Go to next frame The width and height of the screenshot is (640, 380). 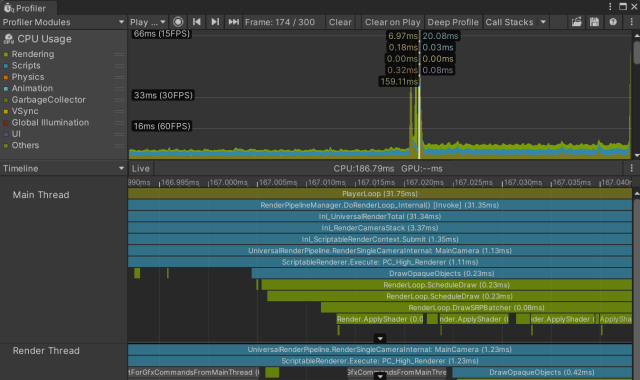point(215,22)
